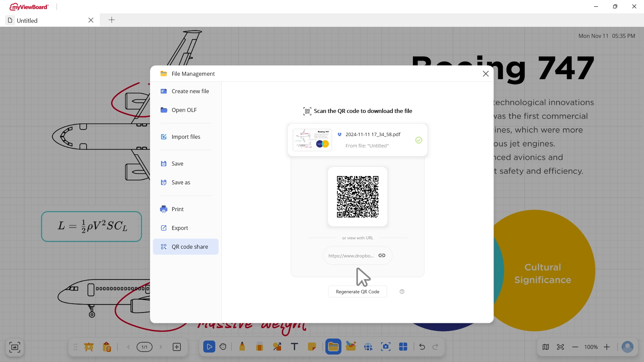
Task: Open the page indicator 1/1
Action: 145,347
